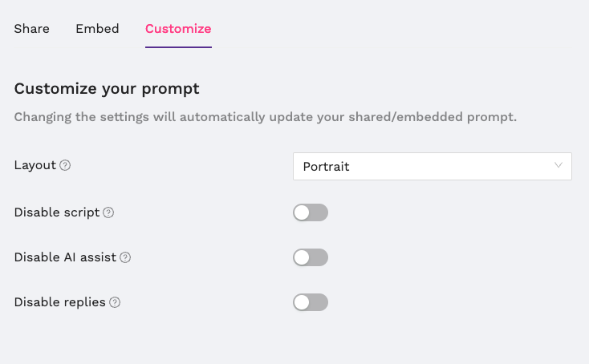Click the chevron arrow in Layout dropdown

pos(559,165)
